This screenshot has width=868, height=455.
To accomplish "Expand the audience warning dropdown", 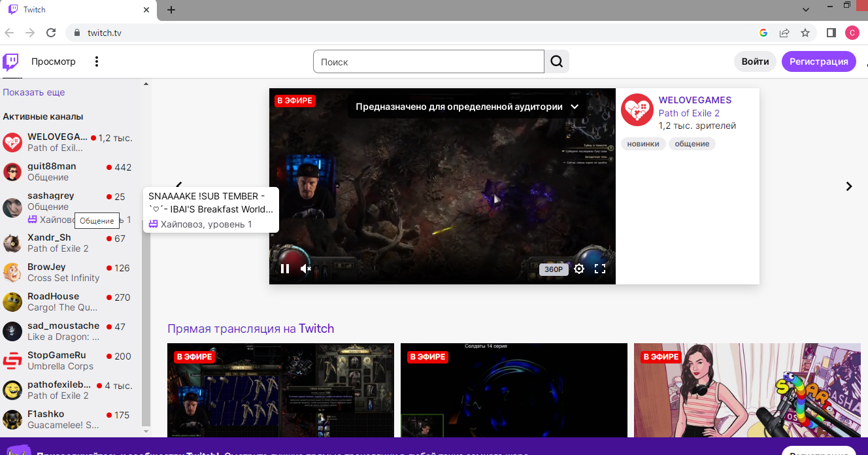I will coord(575,107).
